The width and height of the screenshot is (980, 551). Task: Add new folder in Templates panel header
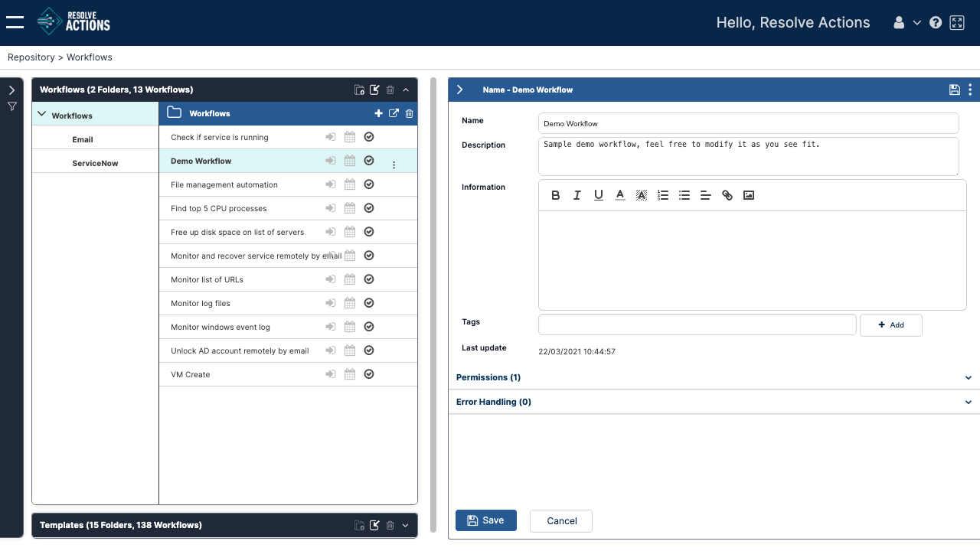coord(360,525)
